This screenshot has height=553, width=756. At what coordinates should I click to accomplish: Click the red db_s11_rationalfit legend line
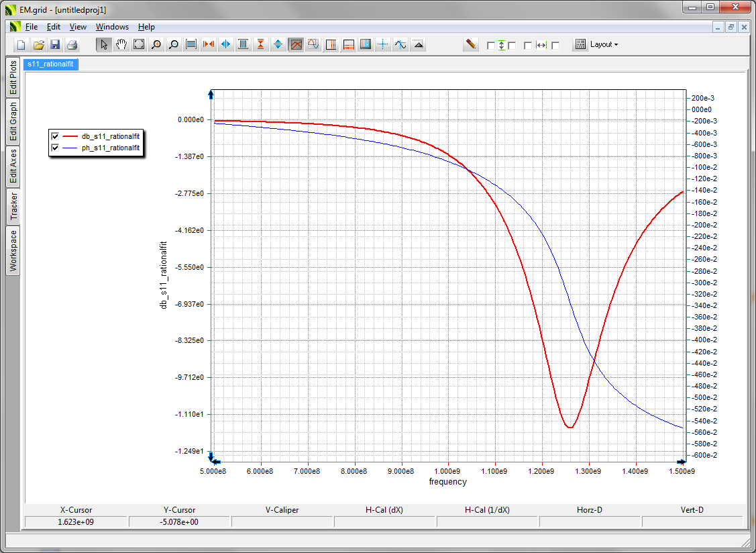pyautogui.click(x=70, y=136)
